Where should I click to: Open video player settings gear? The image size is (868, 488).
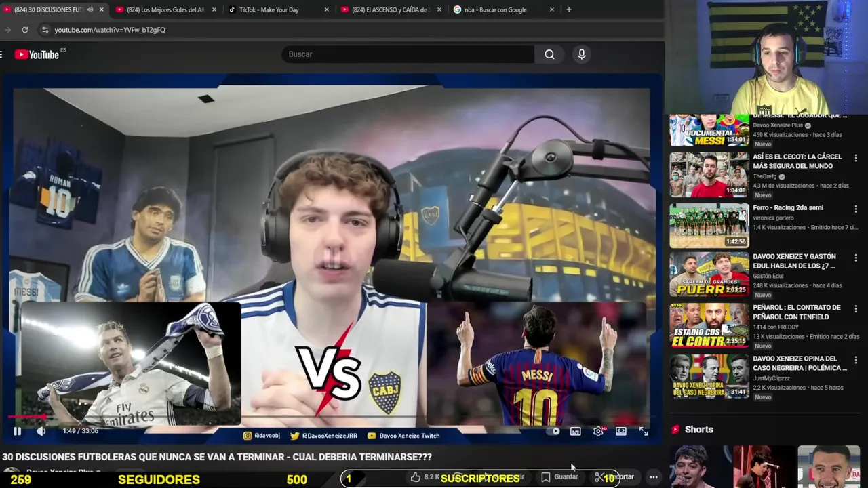tap(598, 431)
